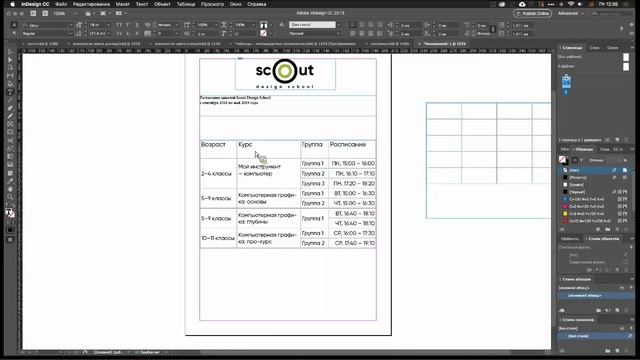Select the Line tool
Image resolution: width=640 pixels, height=360 pixels.
10,100
